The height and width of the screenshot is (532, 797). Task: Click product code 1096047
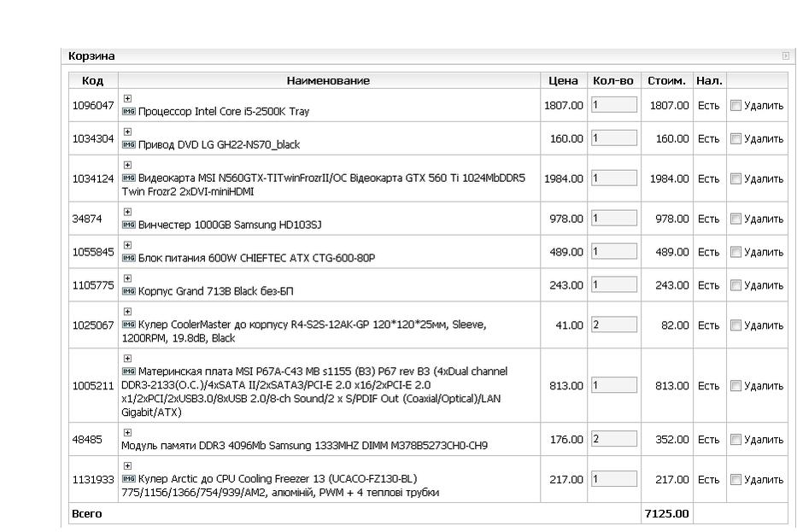93,105
